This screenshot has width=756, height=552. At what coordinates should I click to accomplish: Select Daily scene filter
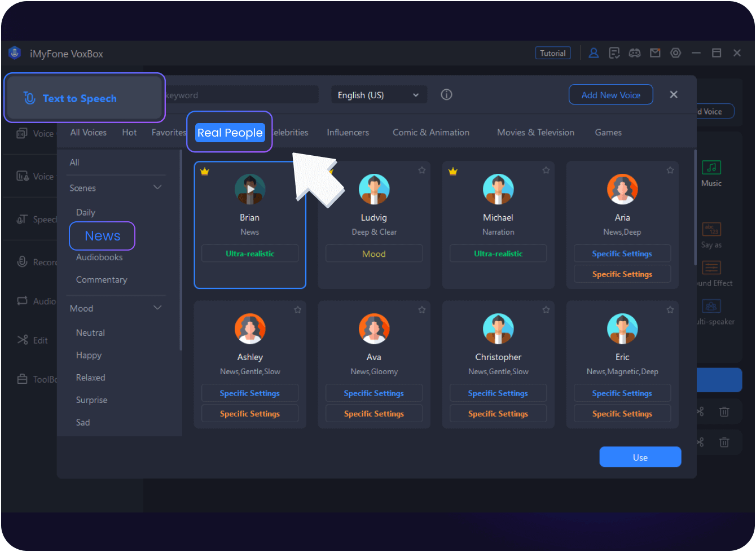tap(86, 212)
